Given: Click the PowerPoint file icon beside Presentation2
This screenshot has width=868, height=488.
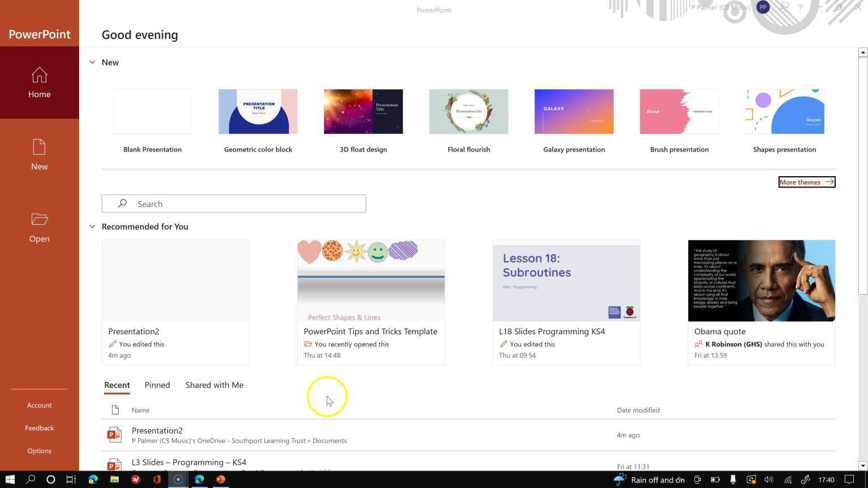Looking at the screenshot, I should (114, 434).
